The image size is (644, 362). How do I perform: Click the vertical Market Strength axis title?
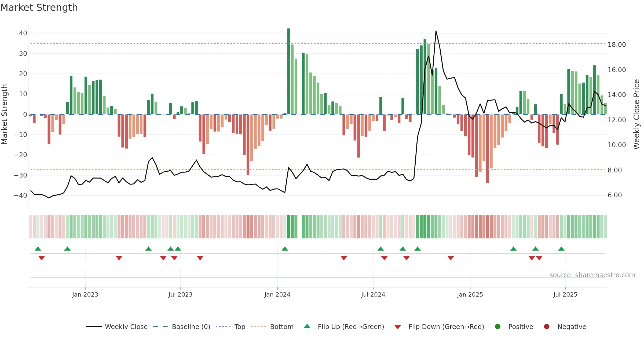pyautogui.click(x=5, y=114)
